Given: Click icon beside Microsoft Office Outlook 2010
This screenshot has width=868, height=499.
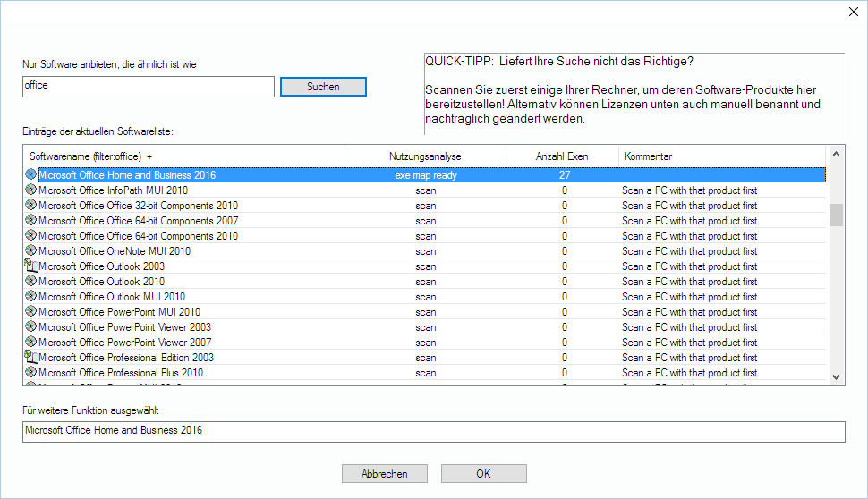Looking at the screenshot, I should (x=31, y=282).
